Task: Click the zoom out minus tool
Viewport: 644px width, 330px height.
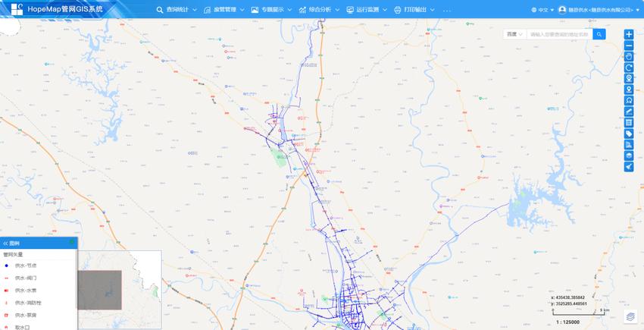Action: (x=629, y=46)
